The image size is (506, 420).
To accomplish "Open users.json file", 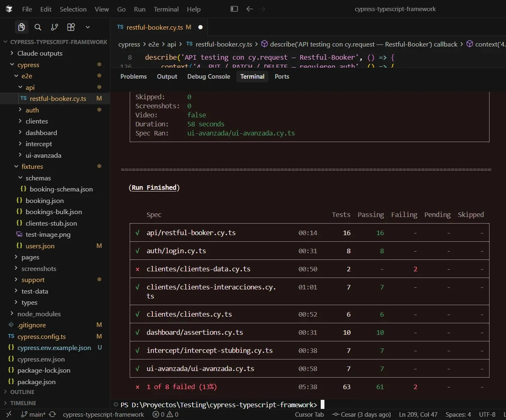I will 55,246.
